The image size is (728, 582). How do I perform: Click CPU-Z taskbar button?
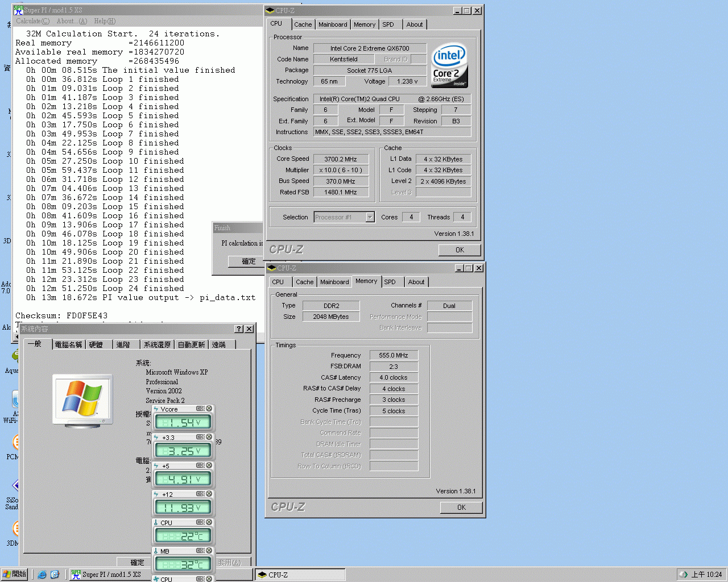(x=300, y=575)
